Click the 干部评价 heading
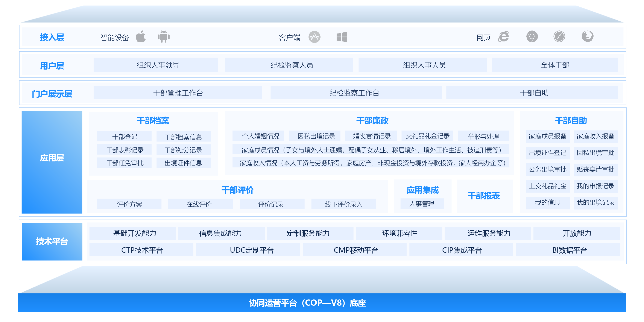This screenshot has width=644, height=322. (237, 190)
